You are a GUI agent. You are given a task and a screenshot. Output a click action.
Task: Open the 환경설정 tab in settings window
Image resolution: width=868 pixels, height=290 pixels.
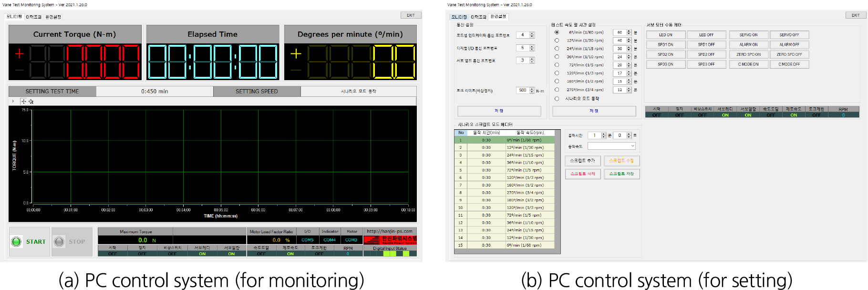498,17
